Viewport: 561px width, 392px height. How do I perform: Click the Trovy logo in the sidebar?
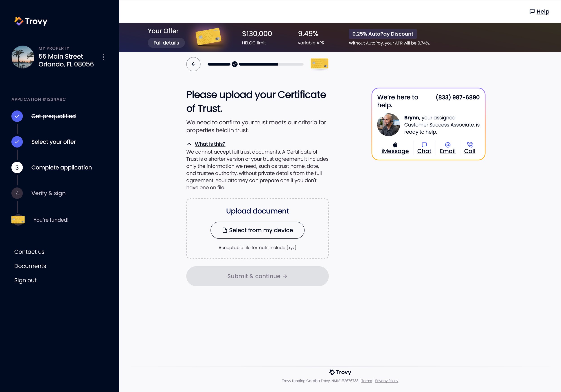[x=31, y=21]
